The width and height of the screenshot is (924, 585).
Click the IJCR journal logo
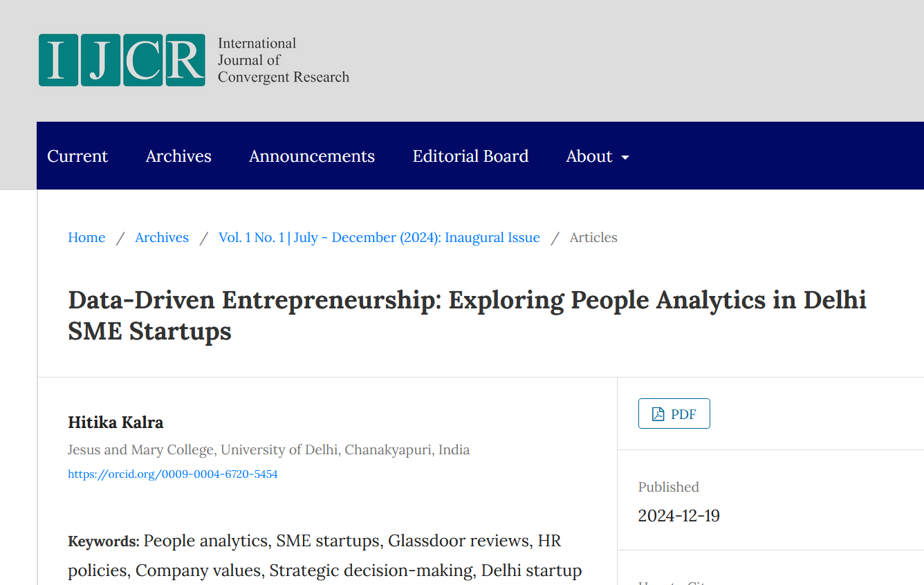(x=122, y=60)
